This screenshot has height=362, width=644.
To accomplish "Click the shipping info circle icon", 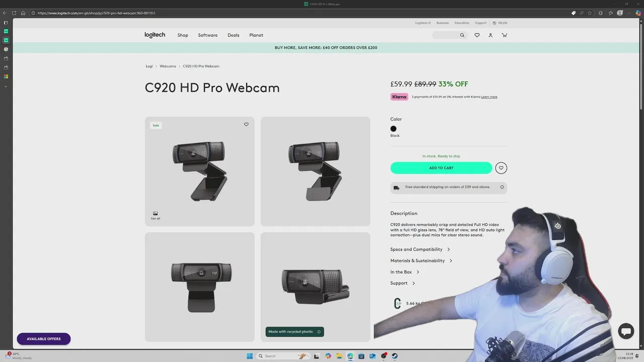I will (x=502, y=187).
